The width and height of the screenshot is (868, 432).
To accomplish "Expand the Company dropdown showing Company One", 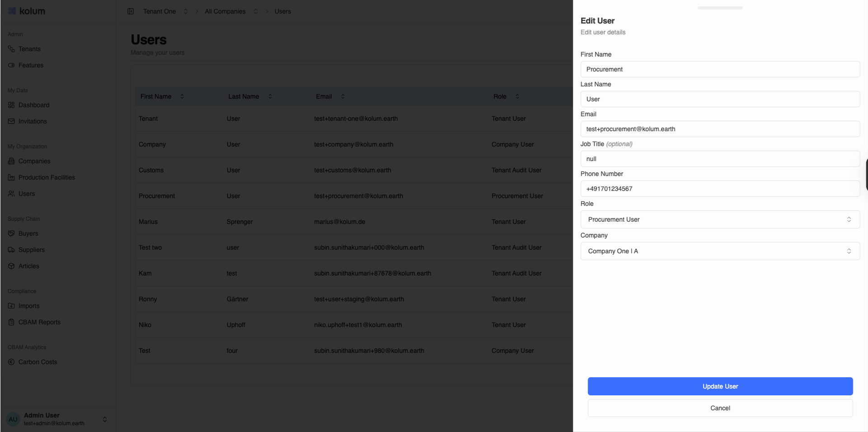I will (719, 251).
